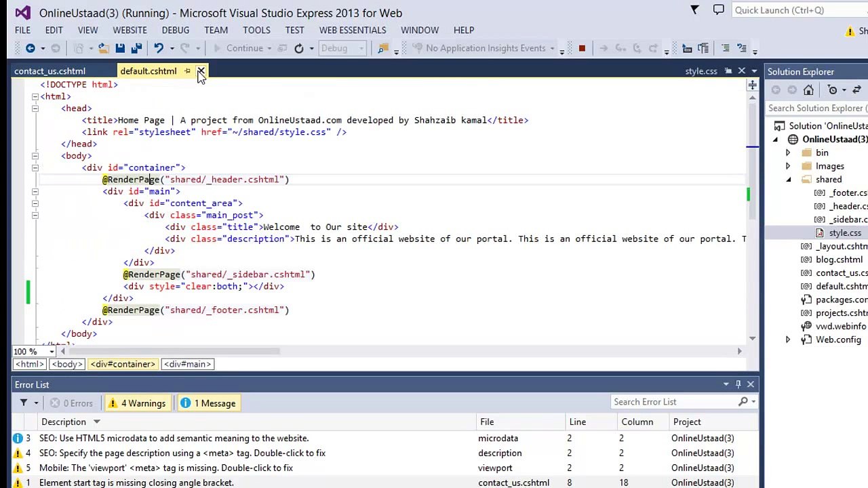Click the Quick Launch search box

coord(799,10)
